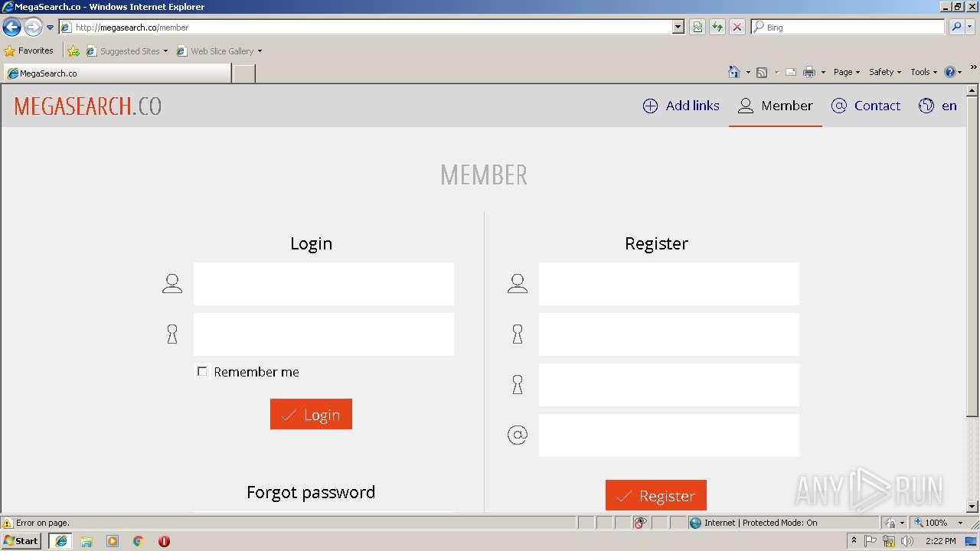Click the scroll down arrow

tap(972, 506)
